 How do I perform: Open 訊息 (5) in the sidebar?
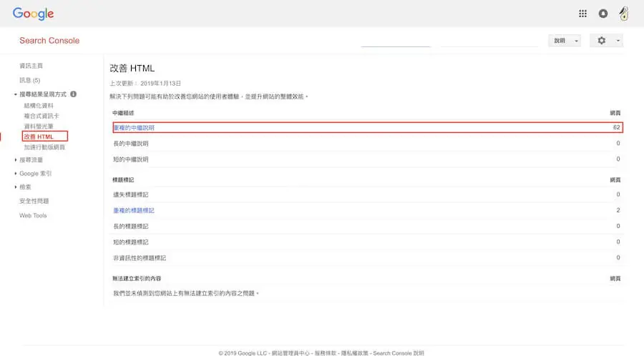(x=29, y=80)
